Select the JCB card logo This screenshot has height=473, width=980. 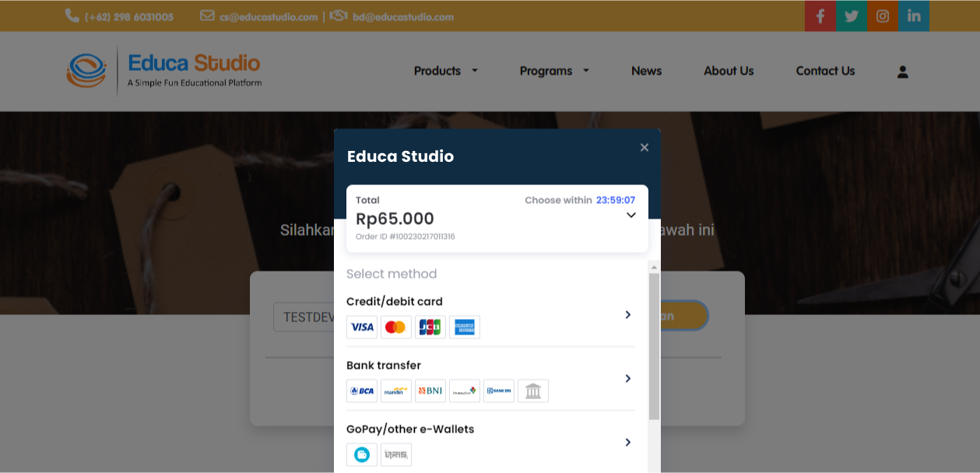tap(430, 328)
